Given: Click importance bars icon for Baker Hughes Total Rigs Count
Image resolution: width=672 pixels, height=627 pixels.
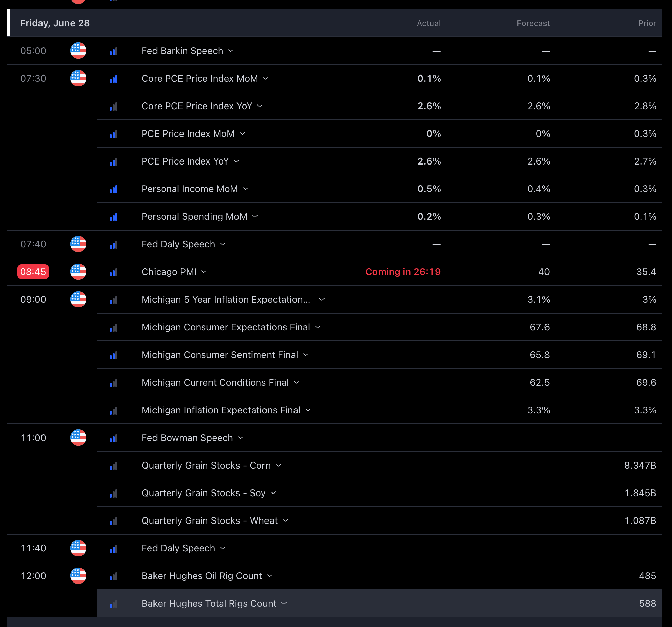Looking at the screenshot, I should pyautogui.click(x=114, y=604).
